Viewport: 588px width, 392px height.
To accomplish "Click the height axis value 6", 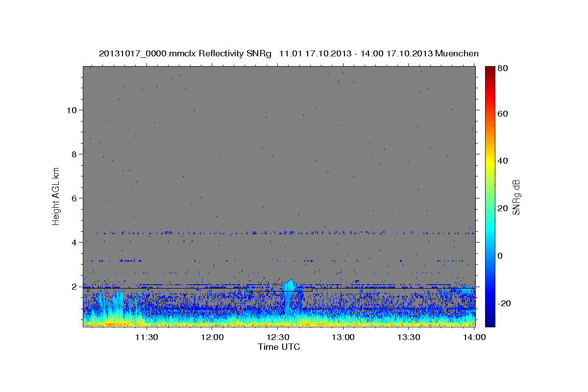I will 73,198.
